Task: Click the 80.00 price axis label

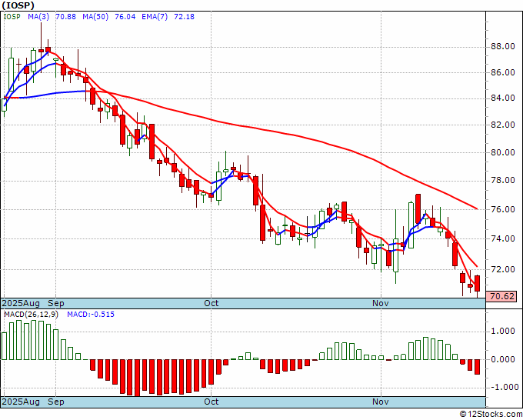Action: pos(503,153)
